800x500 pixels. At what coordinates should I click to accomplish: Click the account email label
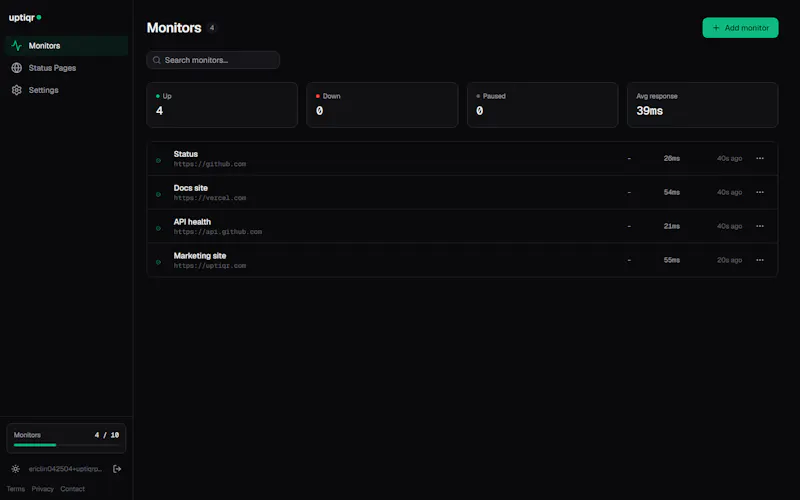[65, 469]
